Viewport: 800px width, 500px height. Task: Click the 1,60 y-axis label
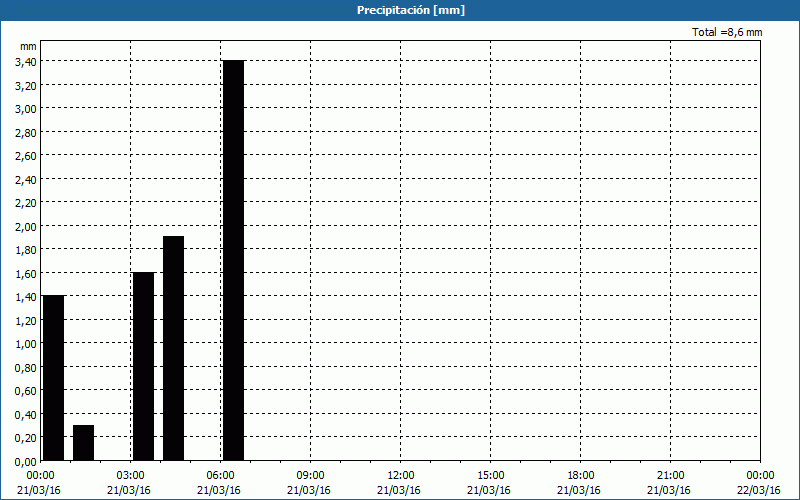pyautogui.click(x=26, y=273)
